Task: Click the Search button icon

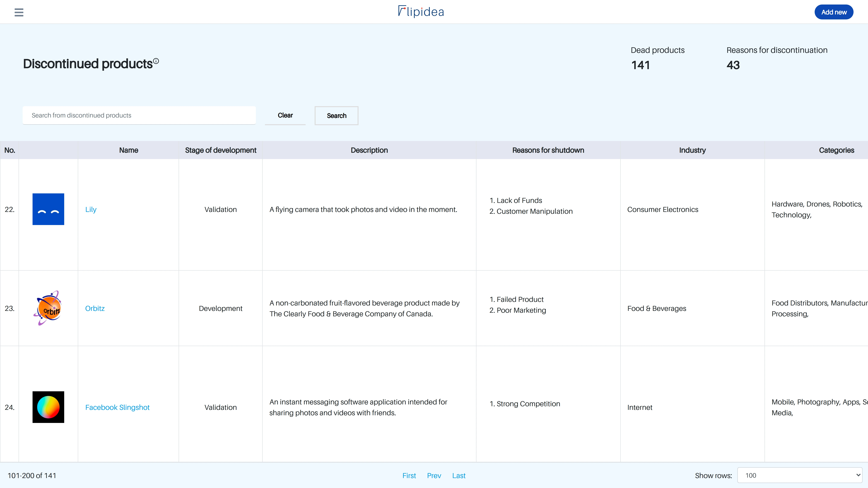Action: click(336, 115)
